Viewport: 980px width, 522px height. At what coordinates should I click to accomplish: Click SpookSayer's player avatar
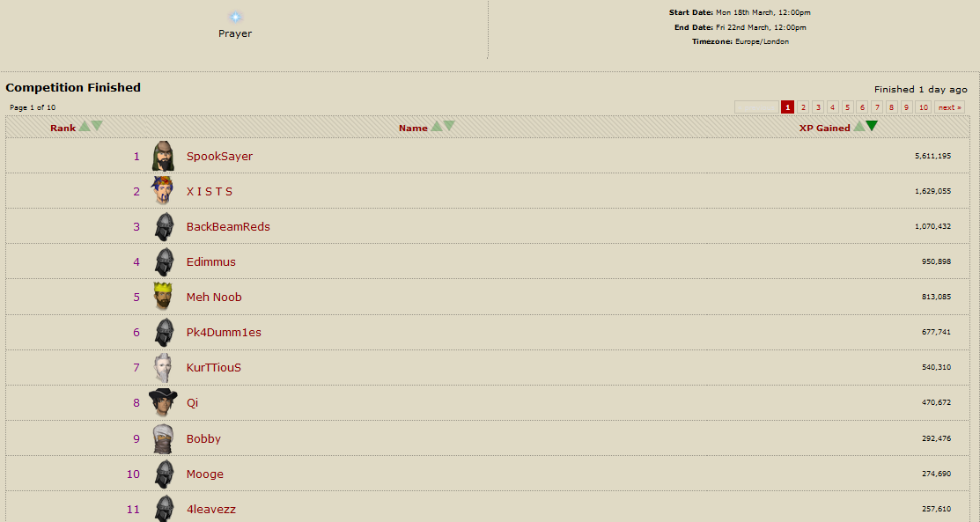[163, 156]
